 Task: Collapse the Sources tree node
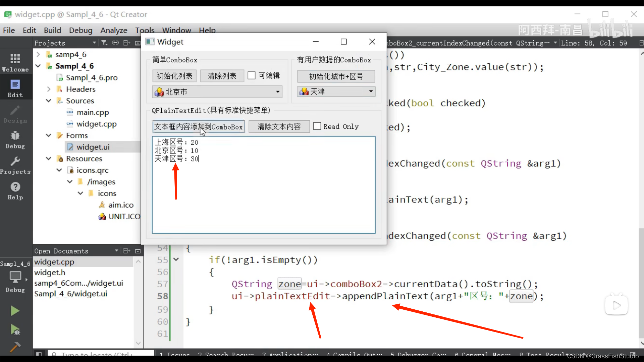[x=48, y=101]
